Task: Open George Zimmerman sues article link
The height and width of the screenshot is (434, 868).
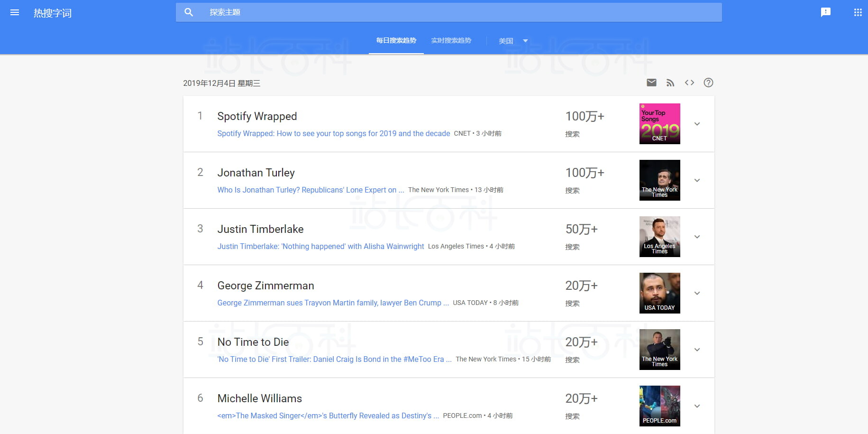Action: [333, 303]
